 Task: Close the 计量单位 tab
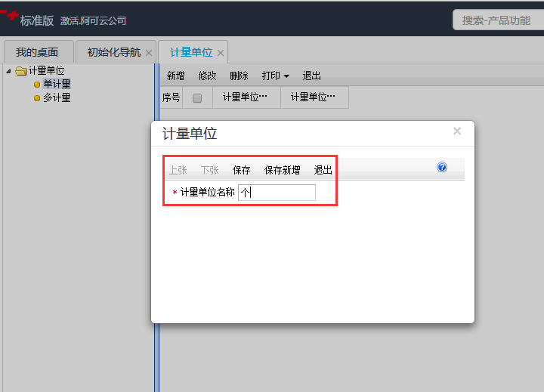(221, 53)
